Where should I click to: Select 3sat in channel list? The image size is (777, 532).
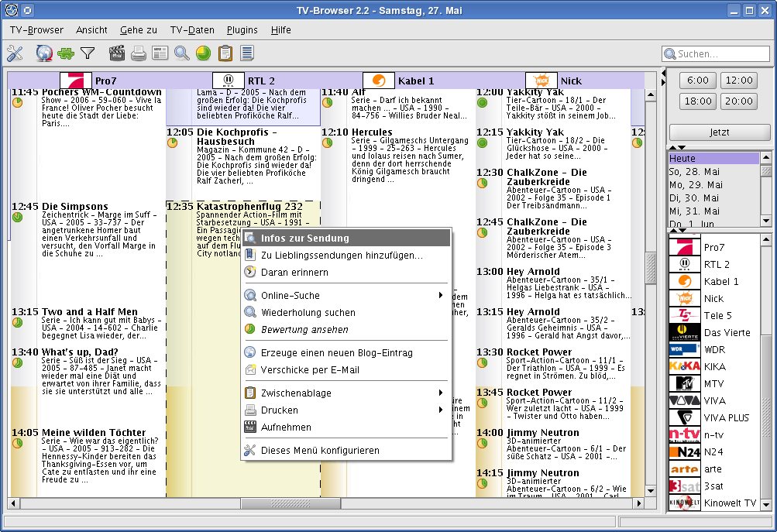click(713, 486)
